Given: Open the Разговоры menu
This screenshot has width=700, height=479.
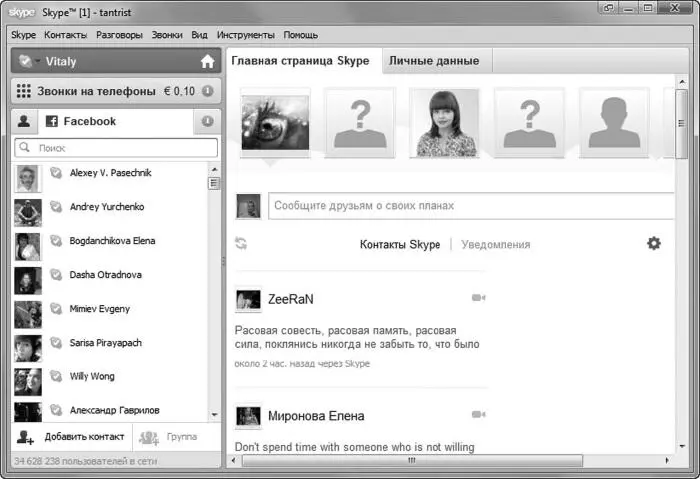Looking at the screenshot, I should (119, 35).
